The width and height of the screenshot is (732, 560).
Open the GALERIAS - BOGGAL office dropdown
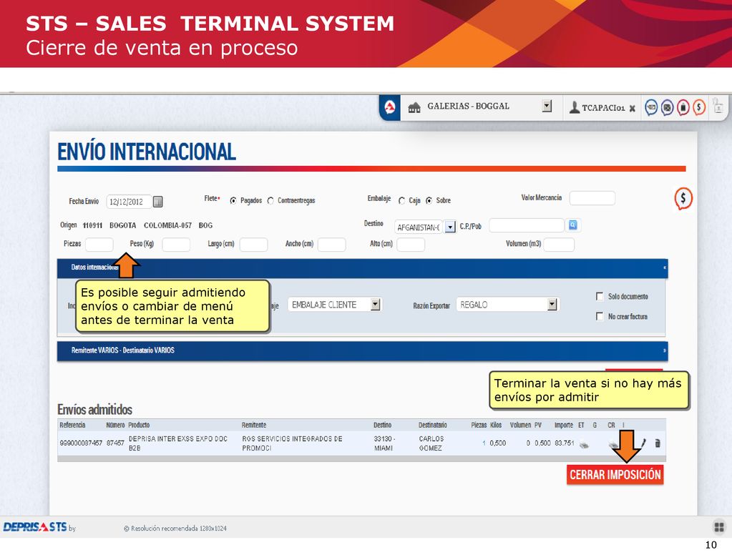[547, 107]
